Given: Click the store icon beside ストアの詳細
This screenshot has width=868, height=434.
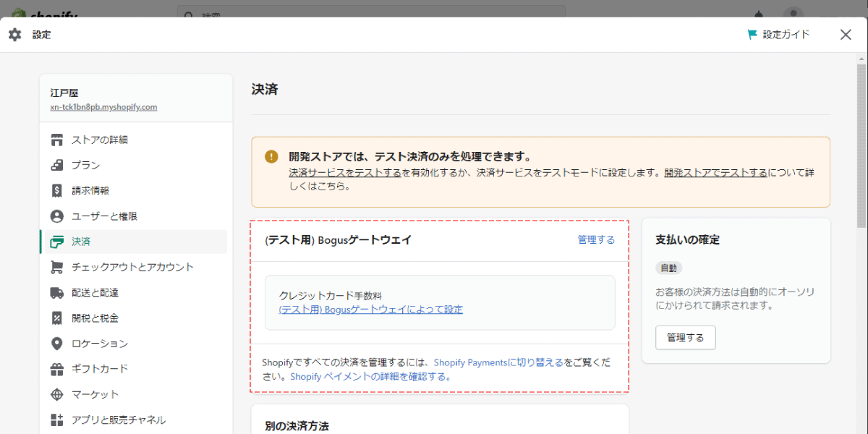Looking at the screenshot, I should (x=57, y=140).
